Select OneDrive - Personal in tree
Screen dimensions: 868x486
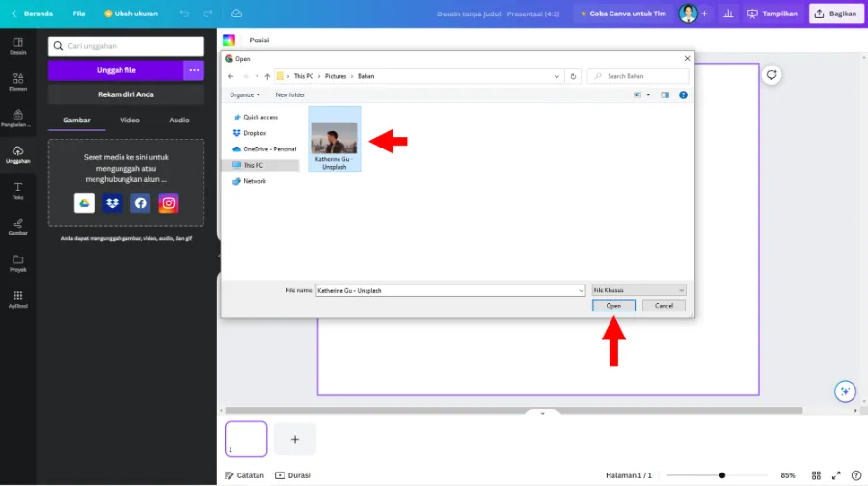click(x=264, y=148)
